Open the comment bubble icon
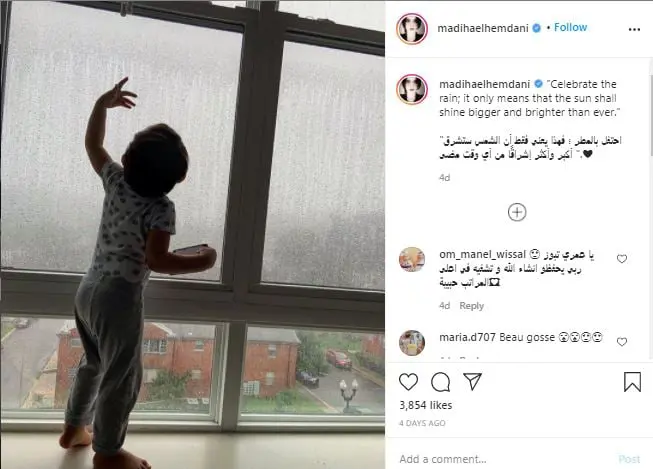The width and height of the screenshot is (653, 469). point(440,382)
